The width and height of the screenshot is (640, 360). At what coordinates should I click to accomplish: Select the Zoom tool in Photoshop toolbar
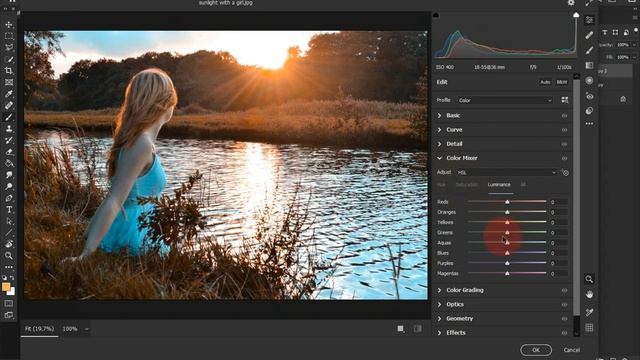click(x=9, y=256)
